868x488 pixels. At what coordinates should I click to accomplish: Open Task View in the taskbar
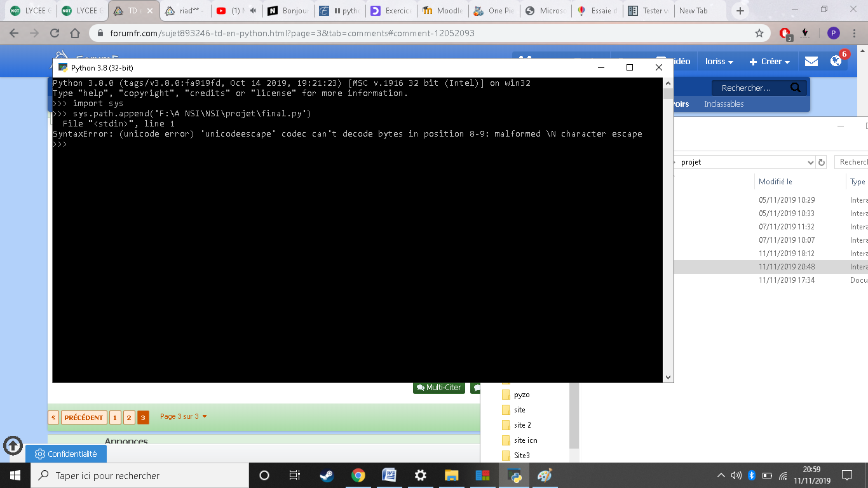pos(295,475)
